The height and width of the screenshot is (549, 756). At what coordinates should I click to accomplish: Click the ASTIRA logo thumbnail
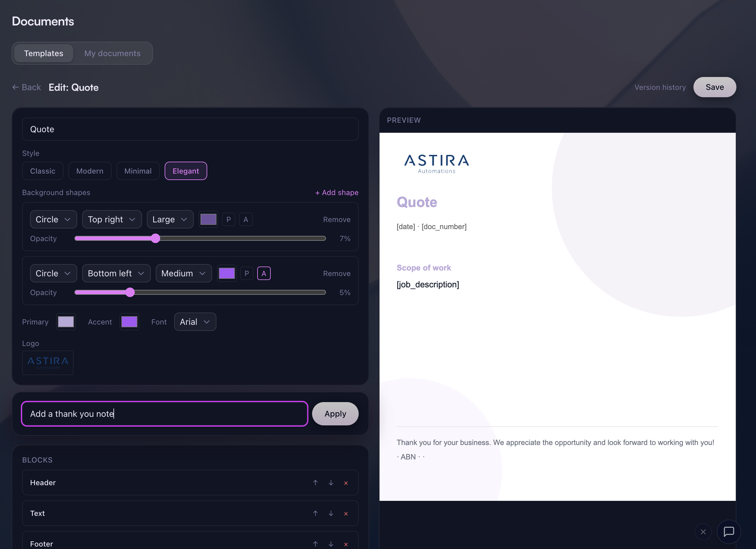(48, 363)
